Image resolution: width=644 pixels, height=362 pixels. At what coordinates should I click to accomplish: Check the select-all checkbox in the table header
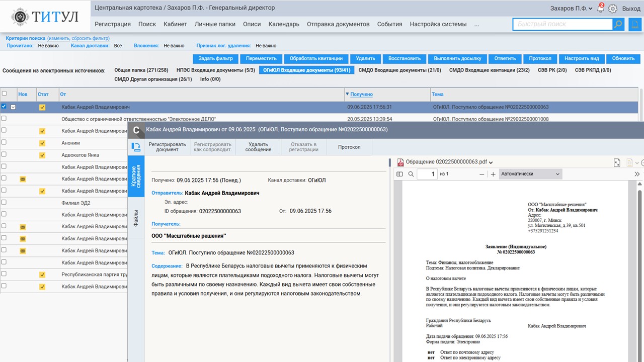[x=5, y=94]
